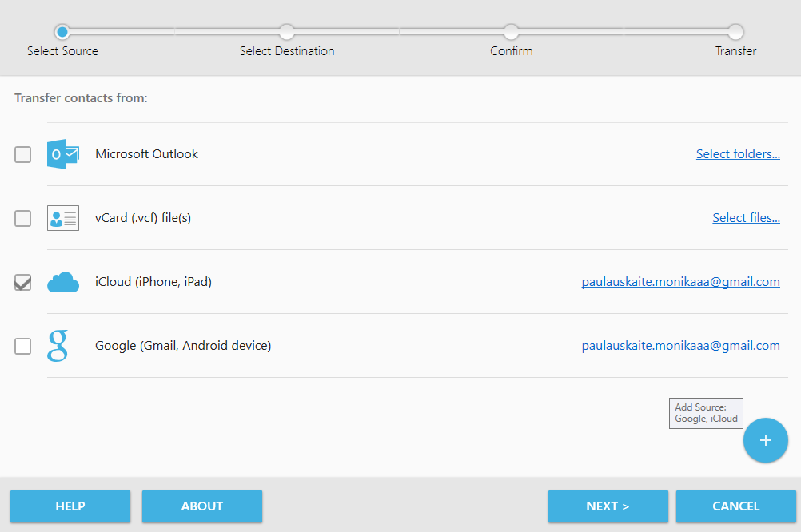This screenshot has width=801, height=532.
Task: Click the iCloud cloud icon
Action: [x=63, y=282]
